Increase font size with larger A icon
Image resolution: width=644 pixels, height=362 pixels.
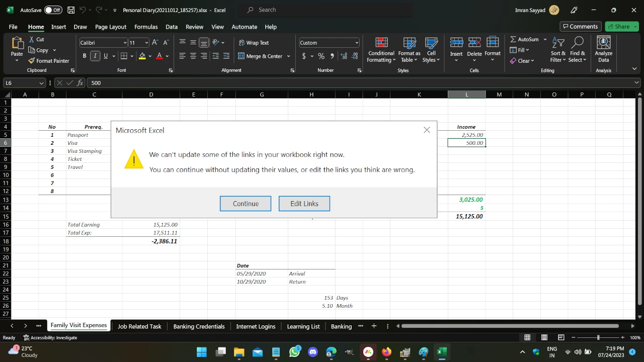155,43
